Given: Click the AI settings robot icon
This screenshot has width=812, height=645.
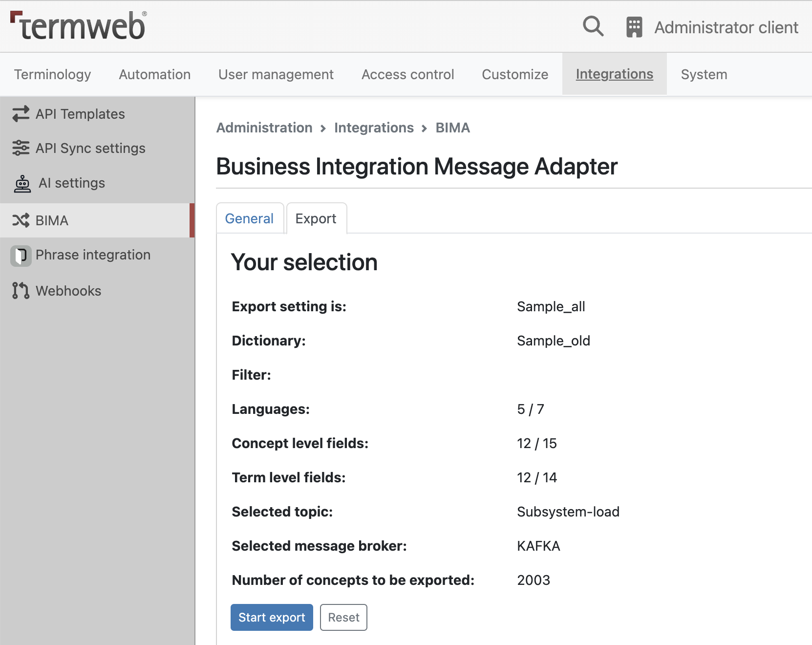Looking at the screenshot, I should 22,183.
